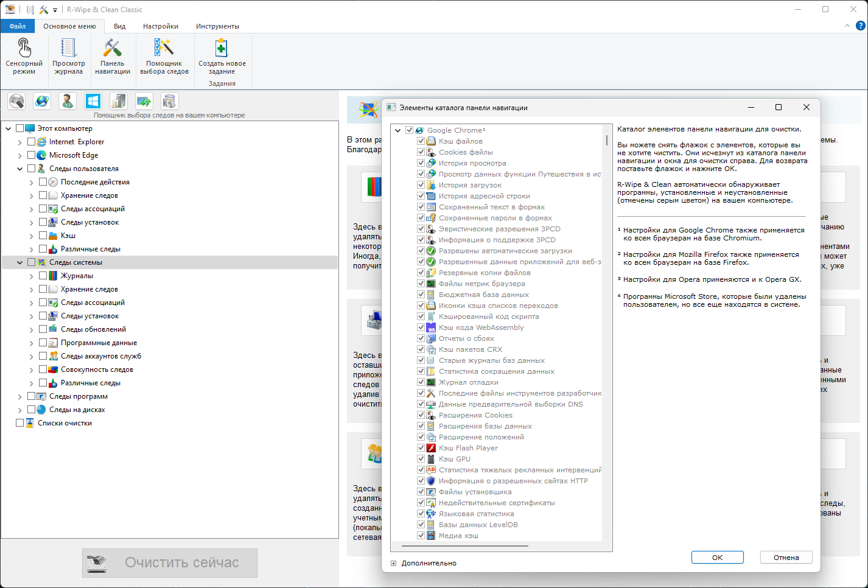This screenshot has width=868, height=588.
Task: Click the Этот компьютер monitor icon
Action: (30, 128)
